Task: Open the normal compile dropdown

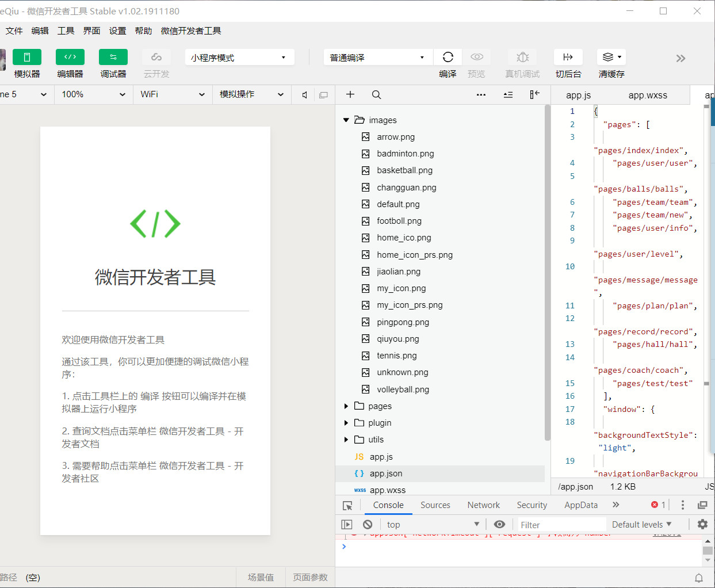Action: (x=378, y=58)
